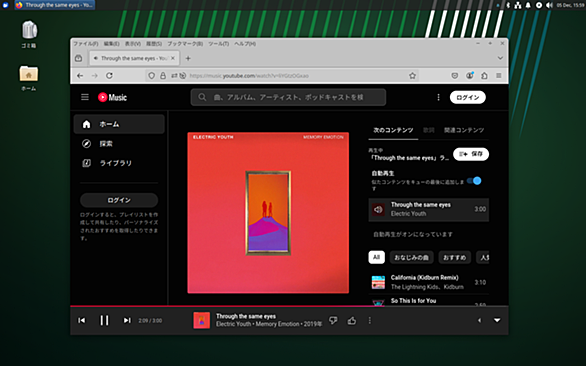Select the All filter chip
The width and height of the screenshot is (586, 366).
click(376, 257)
